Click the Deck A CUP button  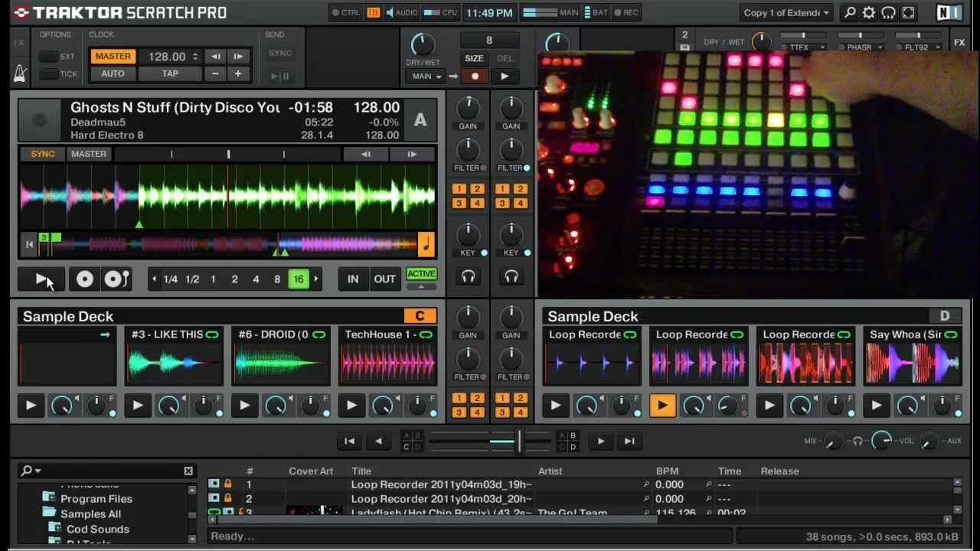116,279
